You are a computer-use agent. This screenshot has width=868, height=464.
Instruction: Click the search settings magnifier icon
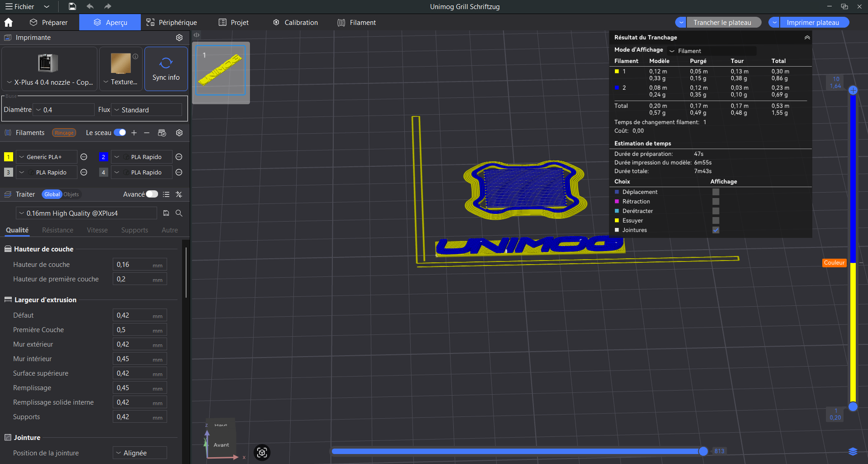(179, 213)
